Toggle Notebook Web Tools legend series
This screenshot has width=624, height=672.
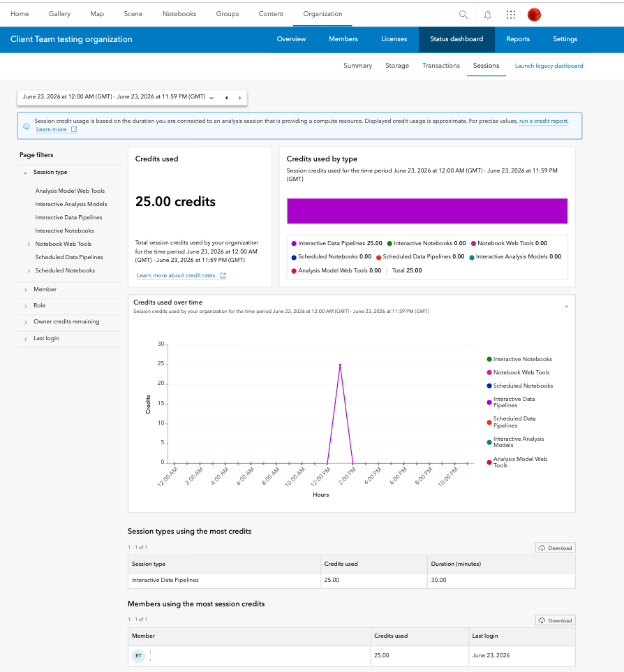pos(518,372)
